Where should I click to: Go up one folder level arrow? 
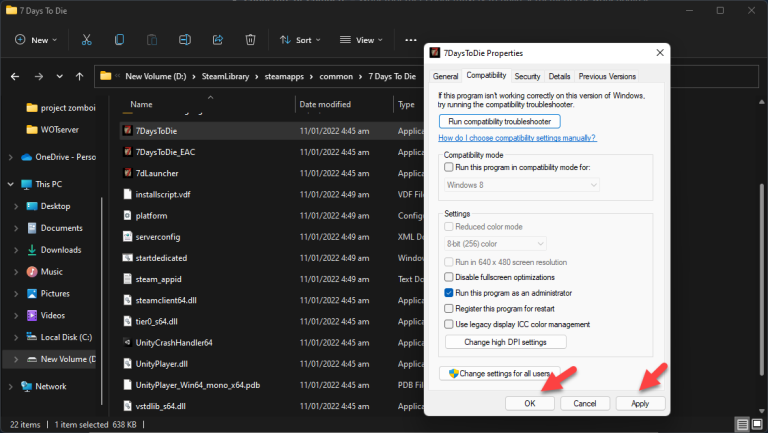[79, 76]
